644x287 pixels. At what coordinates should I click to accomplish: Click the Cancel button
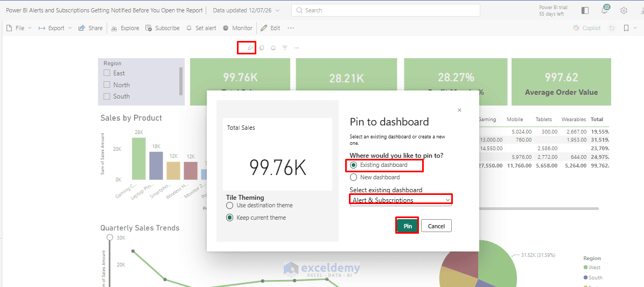pyautogui.click(x=436, y=226)
